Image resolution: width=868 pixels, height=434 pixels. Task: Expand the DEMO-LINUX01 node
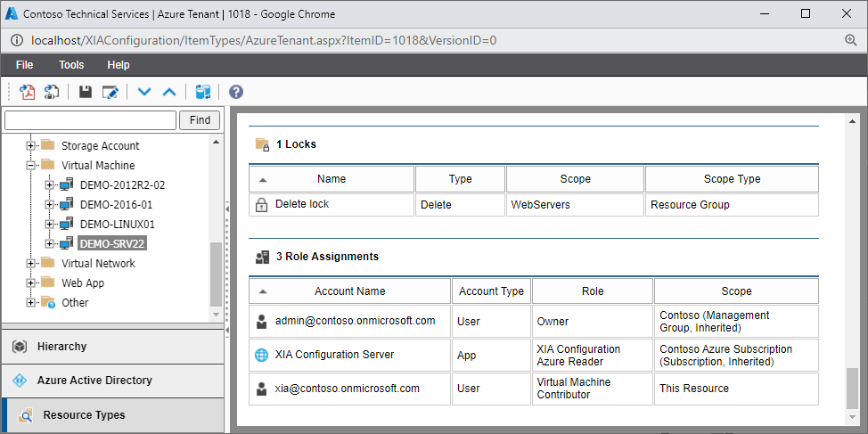pos(50,225)
